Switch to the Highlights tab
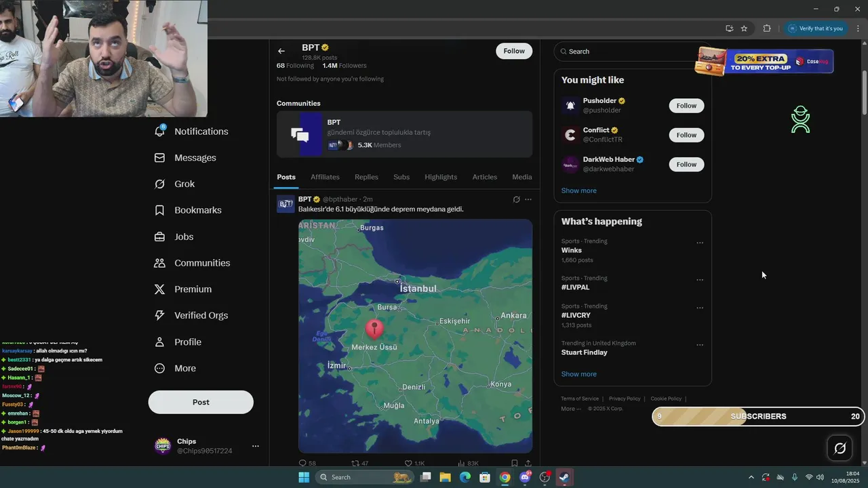868x488 pixels. tap(441, 177)
